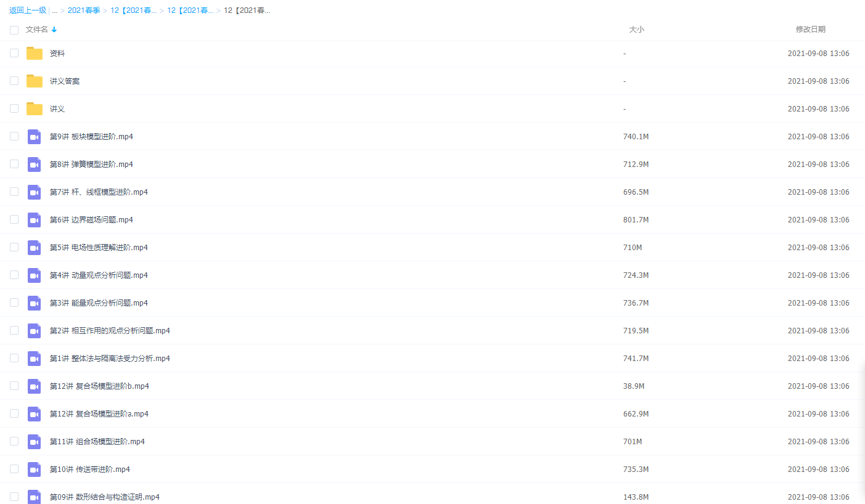Go to 2021春季 in breadcrumb path
The width and height of the screenshot is (865, 504).
coord(84,10)
